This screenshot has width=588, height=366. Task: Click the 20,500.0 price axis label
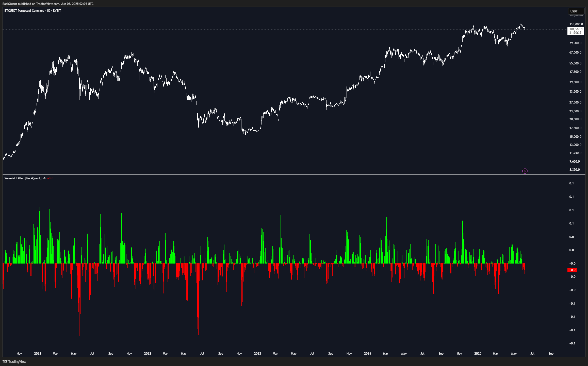click(575, 119)
